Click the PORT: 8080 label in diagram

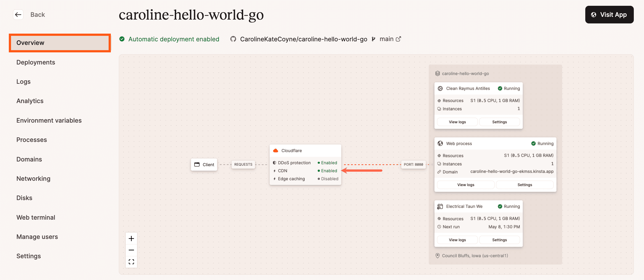click(x=413, y=165)
